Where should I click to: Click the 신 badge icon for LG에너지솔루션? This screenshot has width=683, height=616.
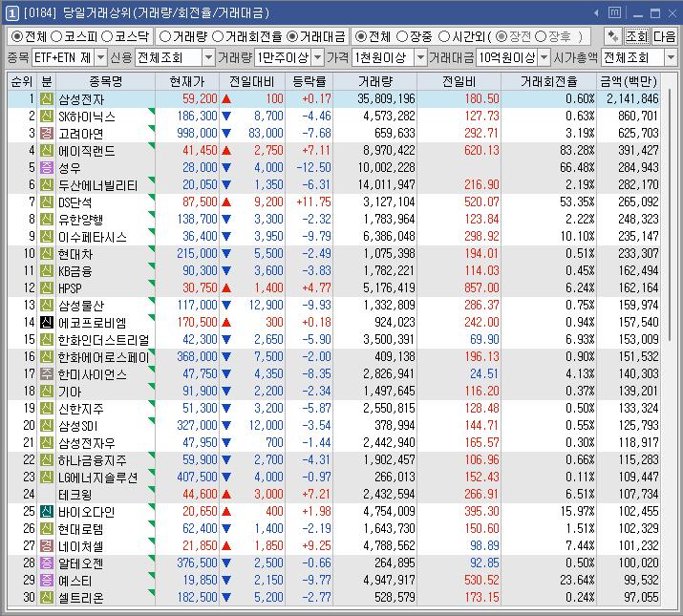pyautogui.click(x=47, y=477)
